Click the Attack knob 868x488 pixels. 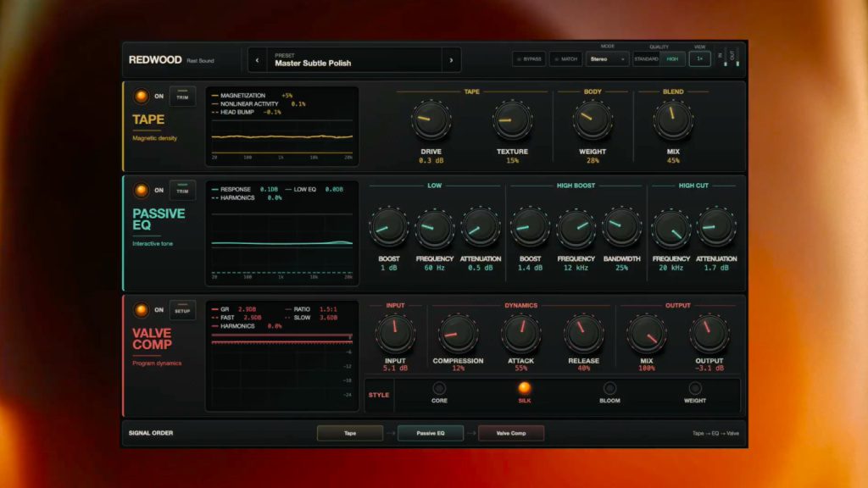coord(521,334)
